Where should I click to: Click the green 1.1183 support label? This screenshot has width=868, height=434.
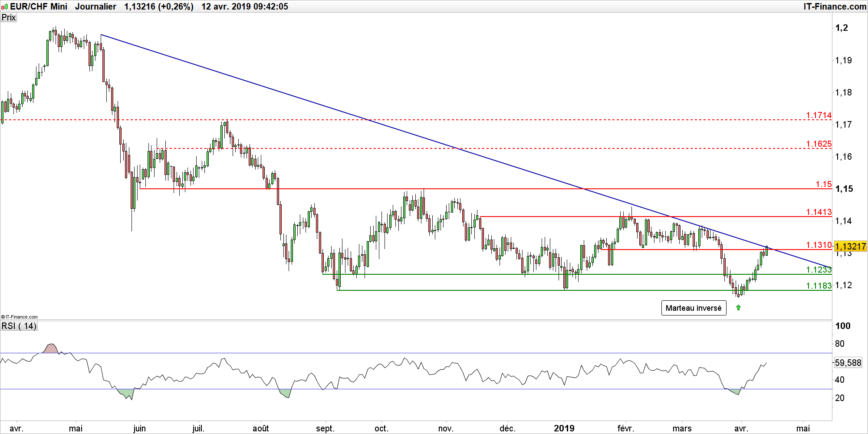[x=819, y=286]
